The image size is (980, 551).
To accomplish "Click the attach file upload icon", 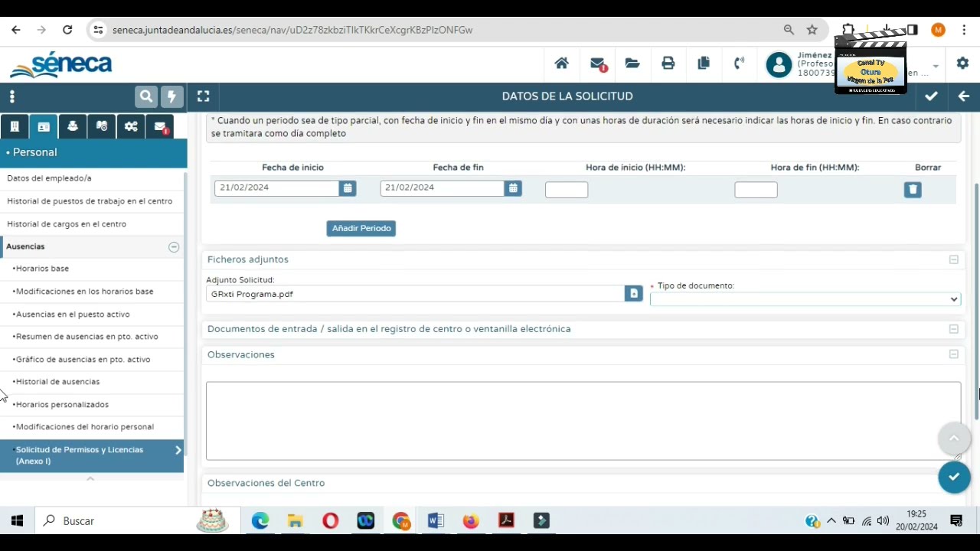I will click(x=633, y=294).
